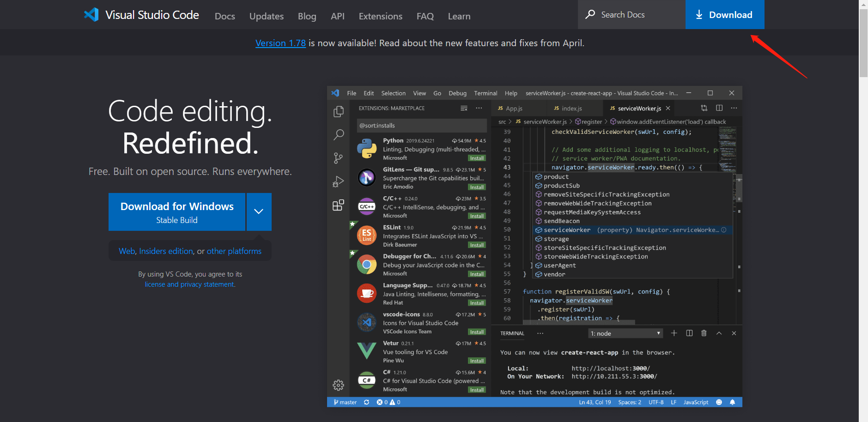The width and height of the screenshot is (868, 422).
Task: Click the serviceWorker suggestion details info icon
Action: 724,230
